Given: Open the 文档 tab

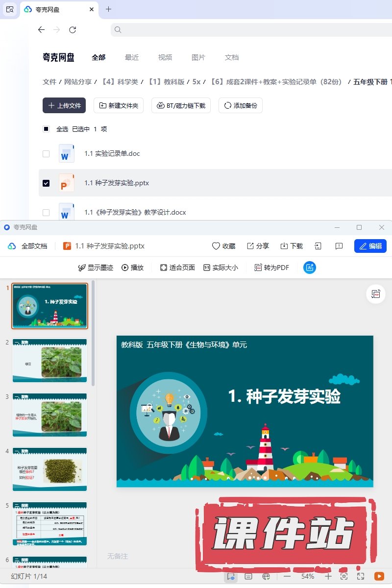Looking at the screenshot, I should point(232,57).
